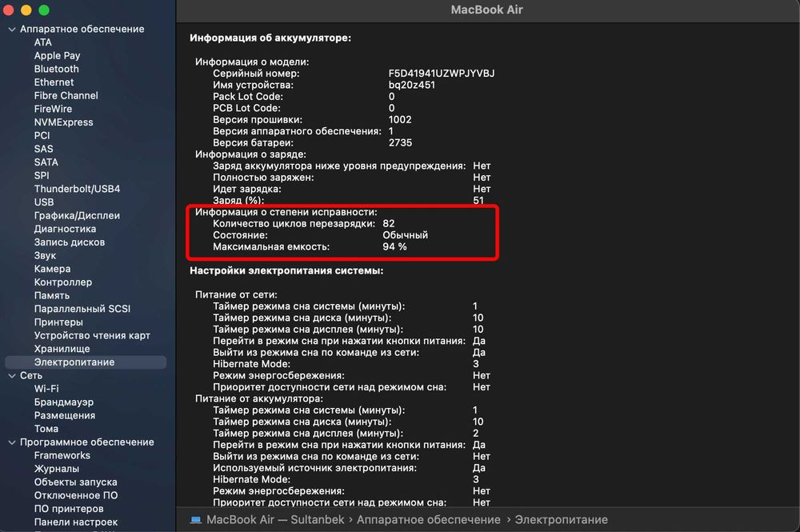Open Запись дисков entry
This screenshot has width=800, height=532.
click(70, 242)
